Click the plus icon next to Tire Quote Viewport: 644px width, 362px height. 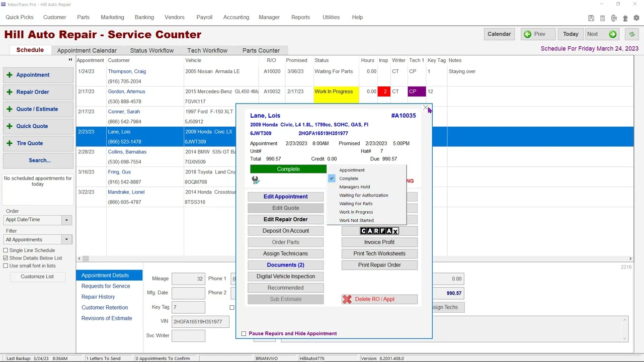[10, 143]
